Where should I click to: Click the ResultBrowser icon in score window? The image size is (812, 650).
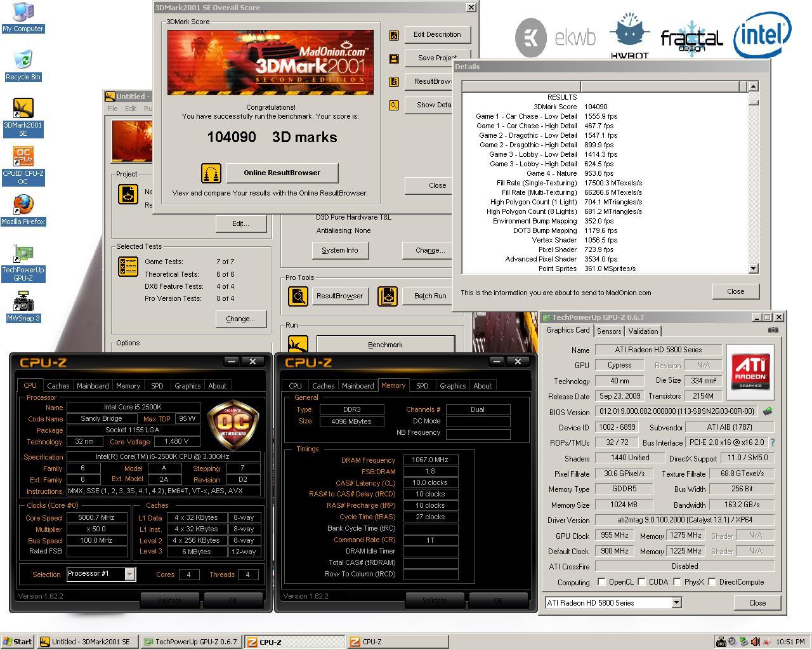(394, 82)
